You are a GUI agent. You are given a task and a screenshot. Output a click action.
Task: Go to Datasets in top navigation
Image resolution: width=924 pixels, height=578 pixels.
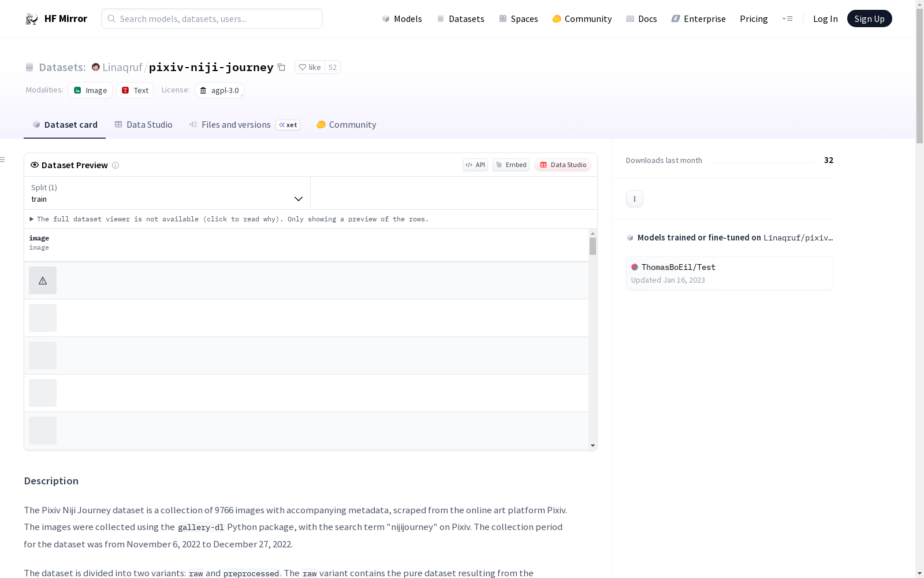pos(460,18)
